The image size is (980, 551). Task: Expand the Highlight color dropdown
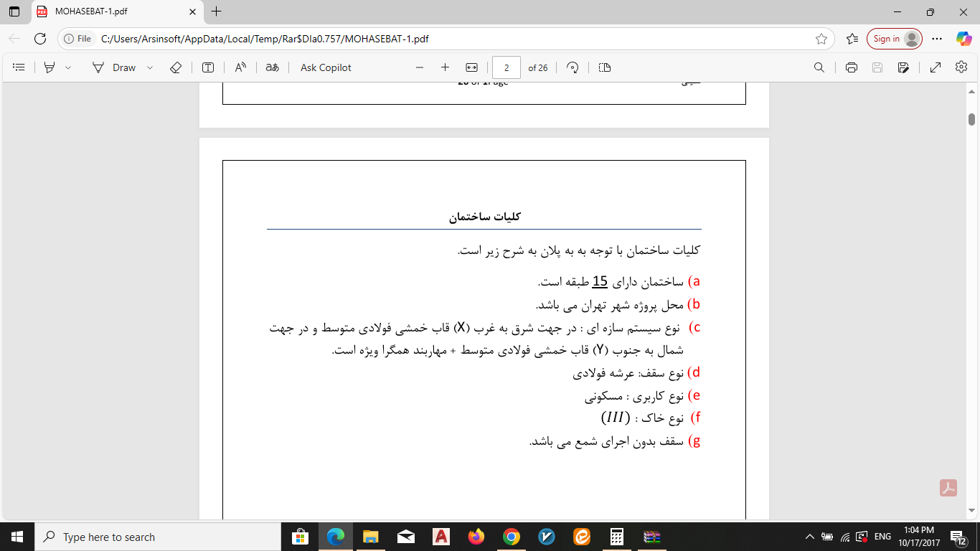pos(68,67)
